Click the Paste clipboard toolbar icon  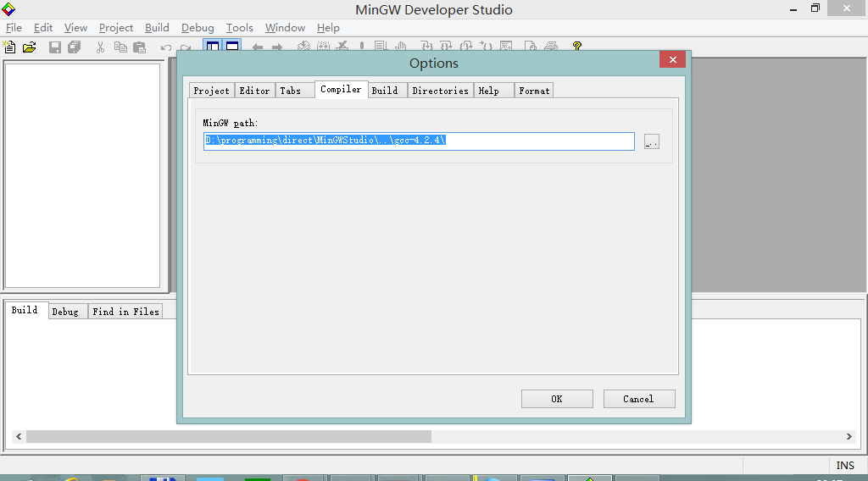pyautogui.click(x=140, y=47)
